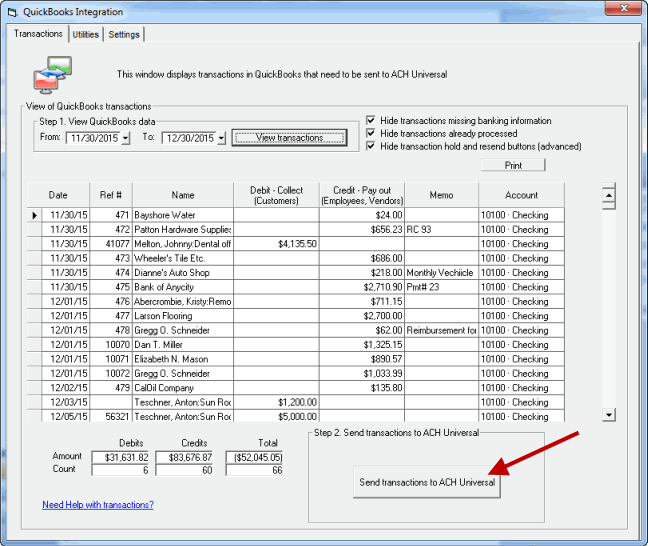Select the Bank of Anycity name cell
648x546 pixels.
pos(183,287)
